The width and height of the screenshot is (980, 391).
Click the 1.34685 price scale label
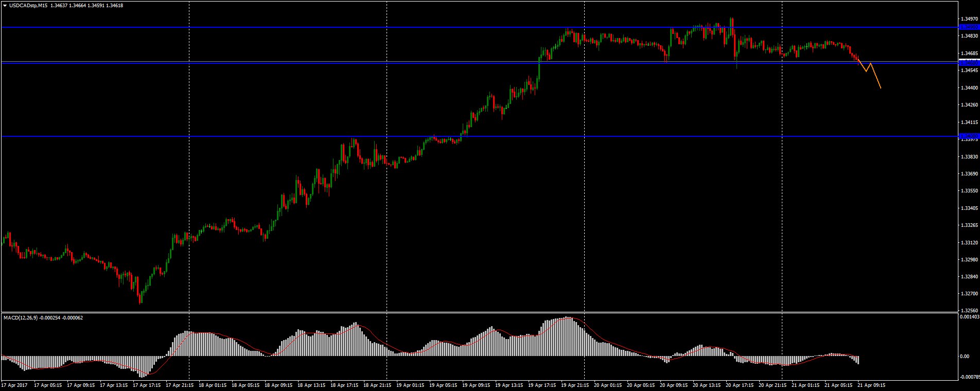[969, 54]
